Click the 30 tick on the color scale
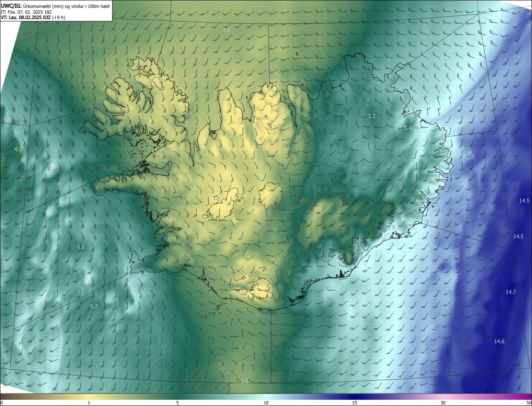Image resolution: width=532 pixels, height=406 pixels. pos(443,403)
